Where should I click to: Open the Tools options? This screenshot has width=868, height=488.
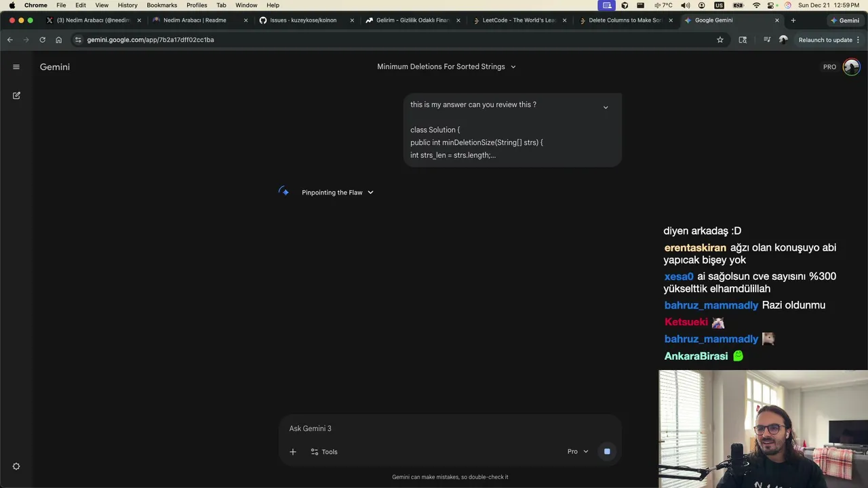[x=324, y=451]
